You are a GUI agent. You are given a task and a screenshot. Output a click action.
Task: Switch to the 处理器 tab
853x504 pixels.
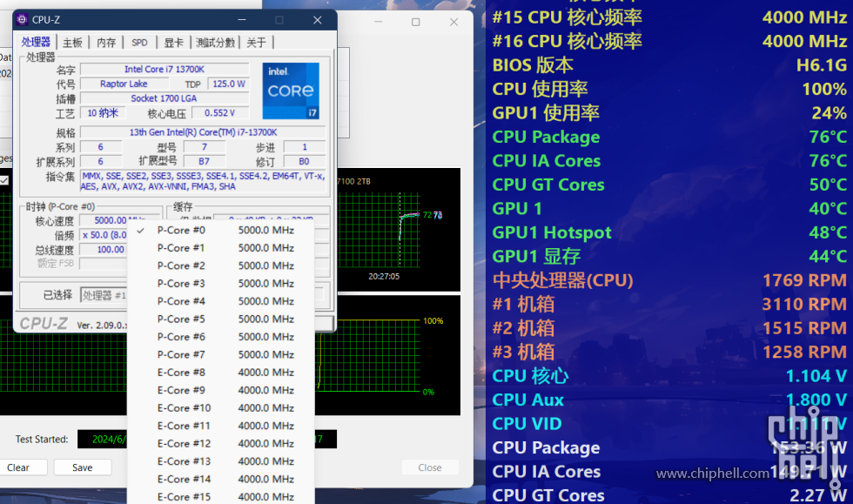point(36,42)
